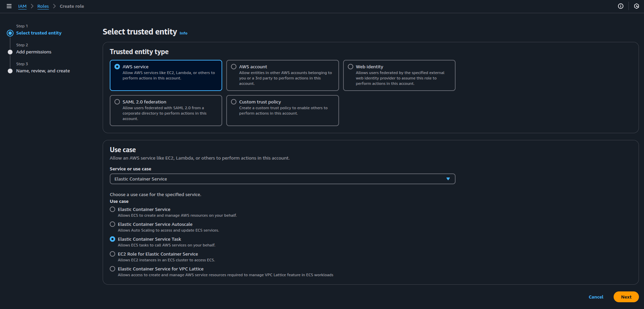Select Elastic Container Service Task radio
644x309 pixels.
click(x=112, y=239)
